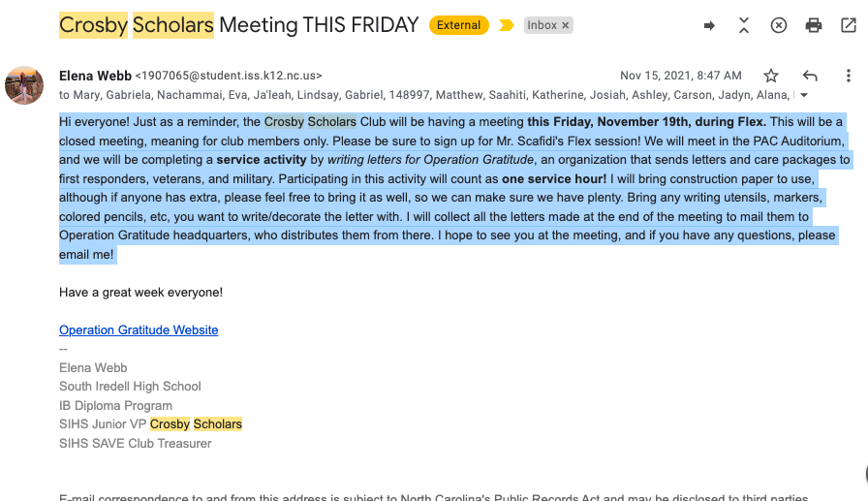
Task: Star the Crosby Scholars email
Action: click(x=771, y=76)
